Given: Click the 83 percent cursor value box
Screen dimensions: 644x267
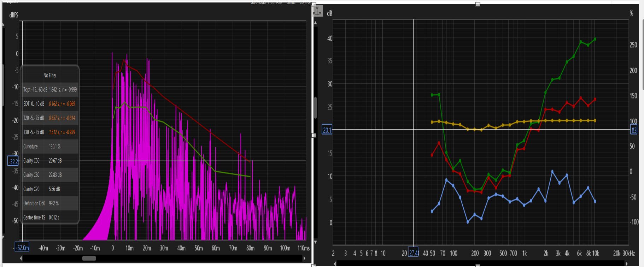Looking at the screenshot, I should [634, 130].
